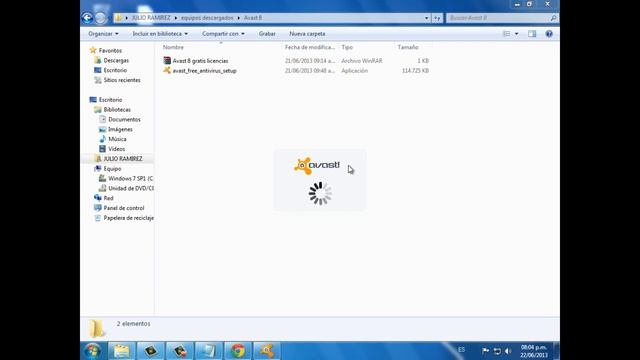Open the Imágenes library
The image size is (640, 360).
[x=120, y=129]
